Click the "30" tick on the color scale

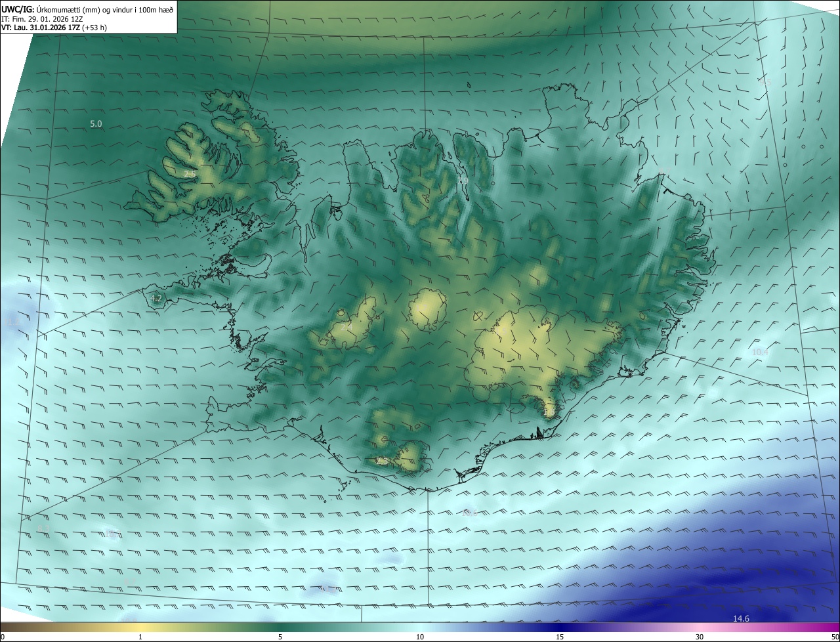tap(700, 636)
